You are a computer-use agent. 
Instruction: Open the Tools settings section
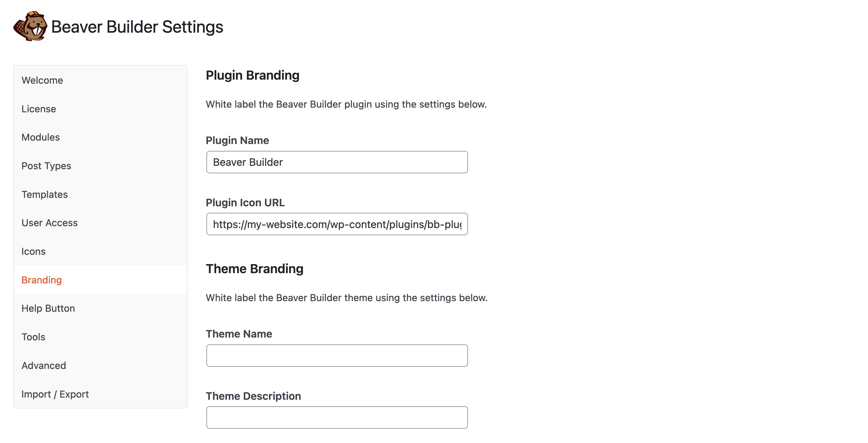[x=33, y=336]
